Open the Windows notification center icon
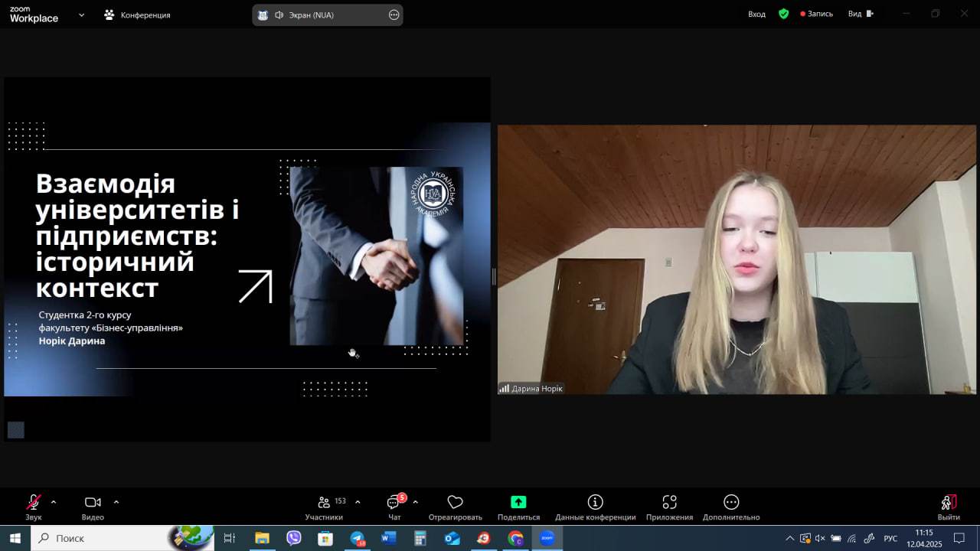Image resolution: width=980 pixels, height=551 pixels. (x=959, y=538)
